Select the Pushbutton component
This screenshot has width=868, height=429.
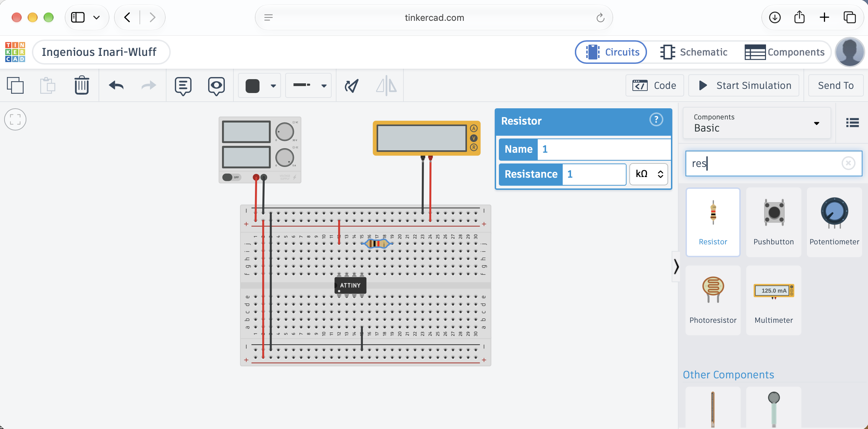tap(774, 222)
